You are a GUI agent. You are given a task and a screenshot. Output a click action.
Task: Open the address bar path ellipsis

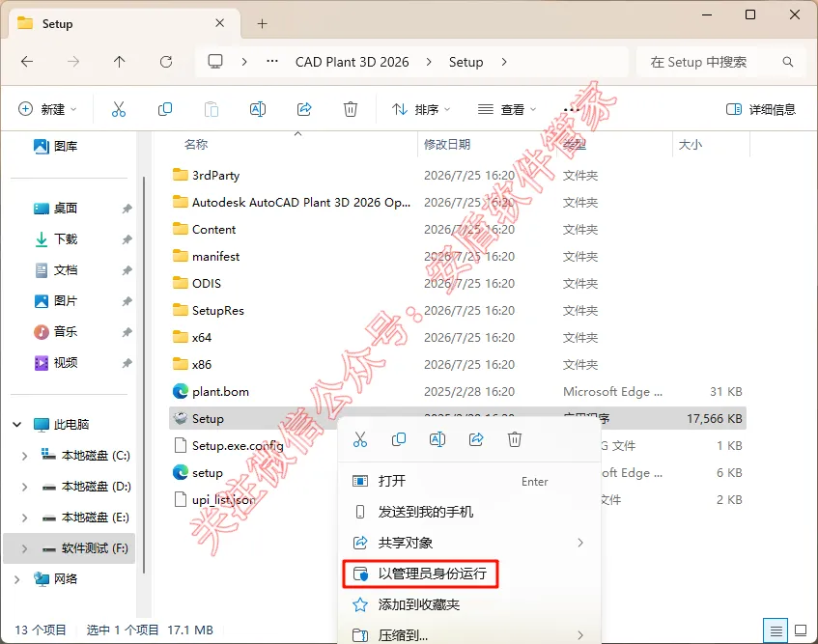coord(271,61)
